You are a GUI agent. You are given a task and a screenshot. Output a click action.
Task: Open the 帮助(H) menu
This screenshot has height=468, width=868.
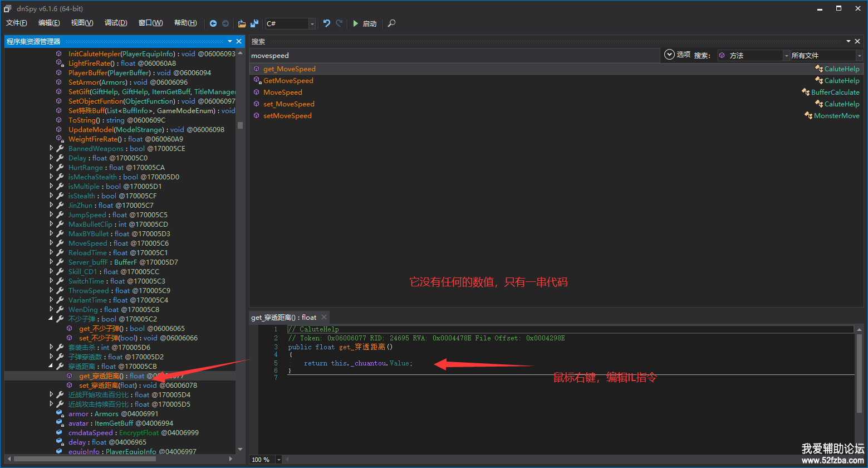(185, 23)
